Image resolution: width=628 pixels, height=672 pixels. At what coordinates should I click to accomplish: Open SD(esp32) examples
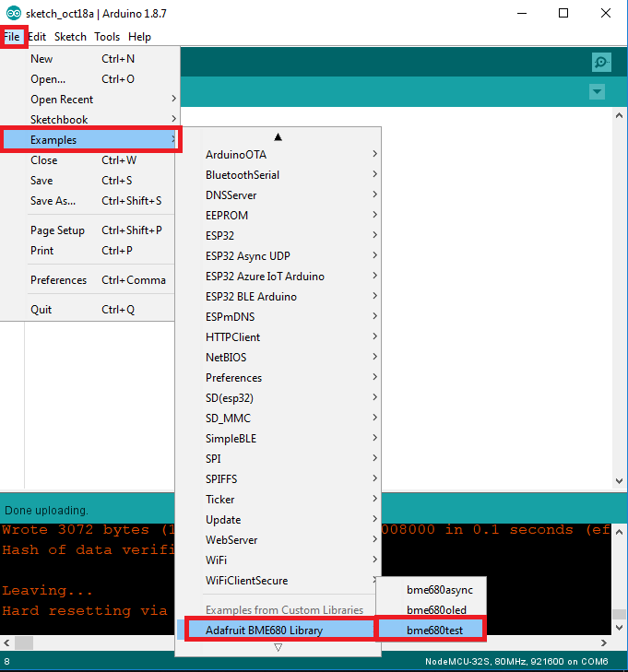(x=278, y=398)
